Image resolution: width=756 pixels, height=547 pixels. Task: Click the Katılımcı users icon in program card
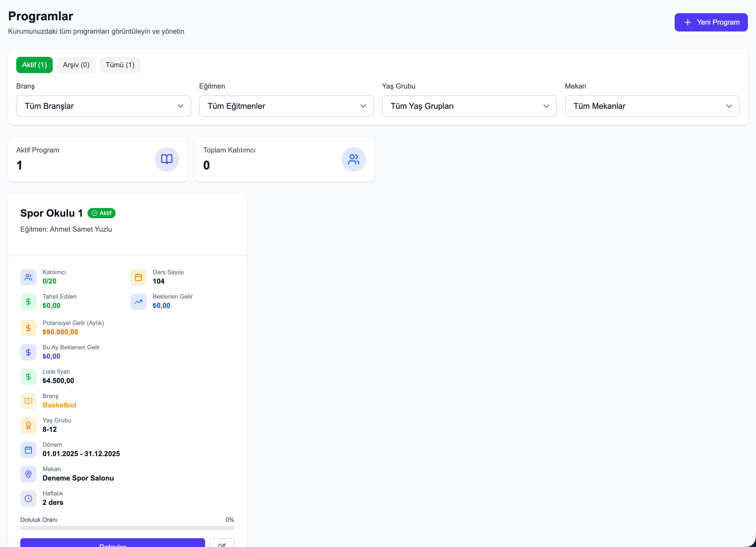(x=28, y=277)
